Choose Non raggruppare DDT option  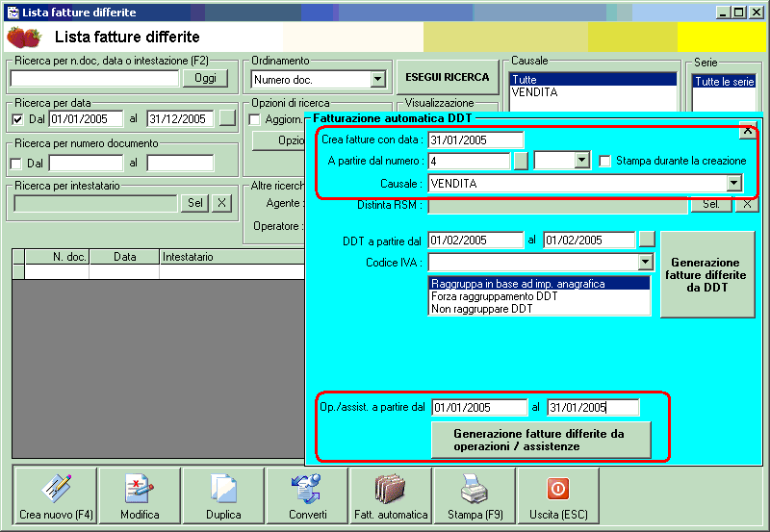tap(539, 309)
